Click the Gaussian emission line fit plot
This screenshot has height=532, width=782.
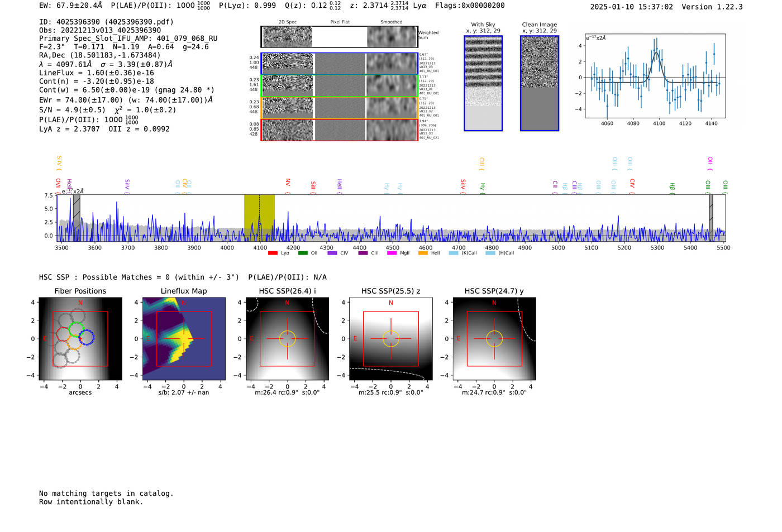655,76
